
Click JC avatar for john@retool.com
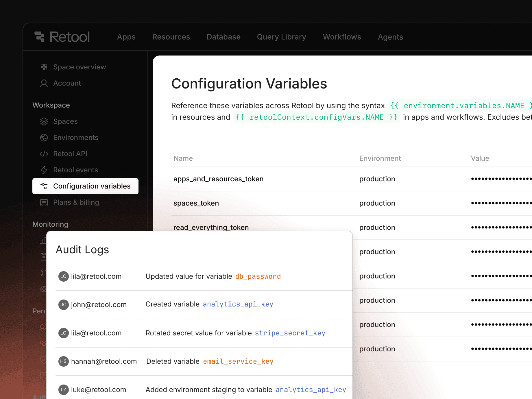pos(63,304)
